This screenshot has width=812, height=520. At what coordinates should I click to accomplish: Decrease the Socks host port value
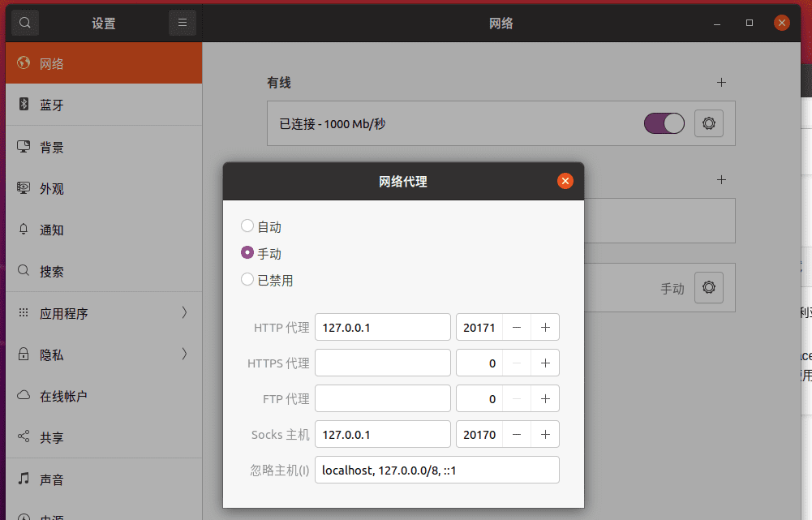517,435
